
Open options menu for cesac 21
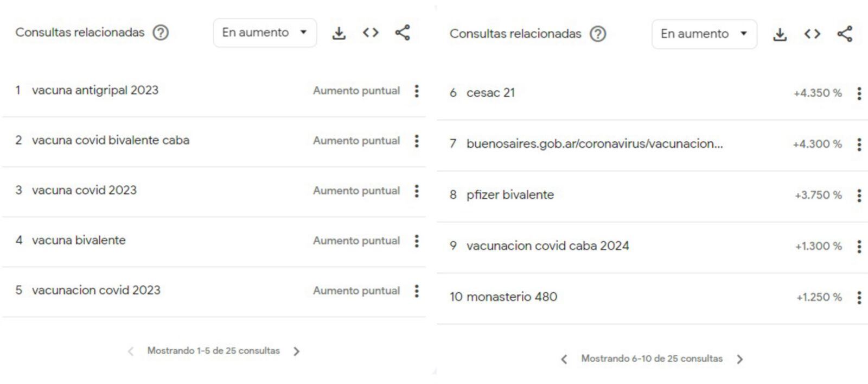859,93
